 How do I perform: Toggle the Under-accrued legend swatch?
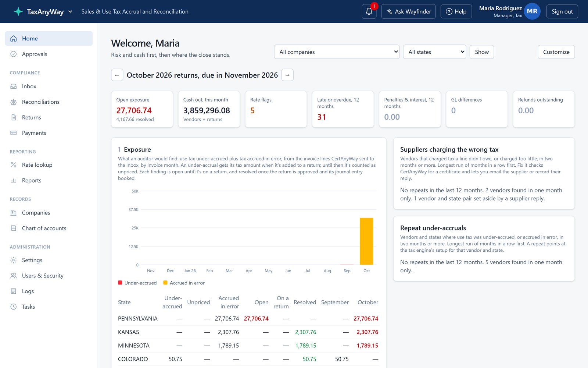coord(120,283)
